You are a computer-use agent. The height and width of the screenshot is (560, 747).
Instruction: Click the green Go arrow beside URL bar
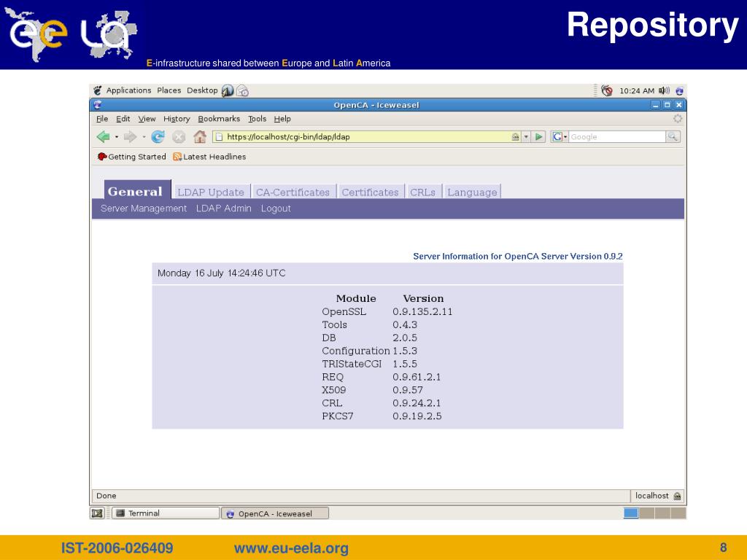(539, 136)
